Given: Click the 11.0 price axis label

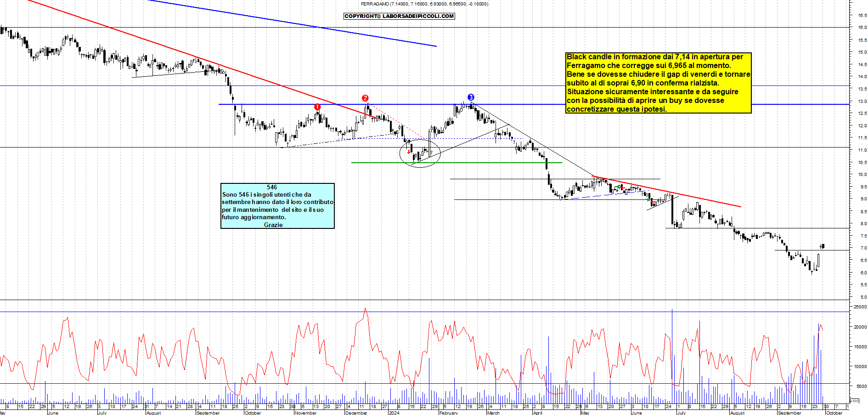Looking at the screenshot, I should tap(862, 150).
